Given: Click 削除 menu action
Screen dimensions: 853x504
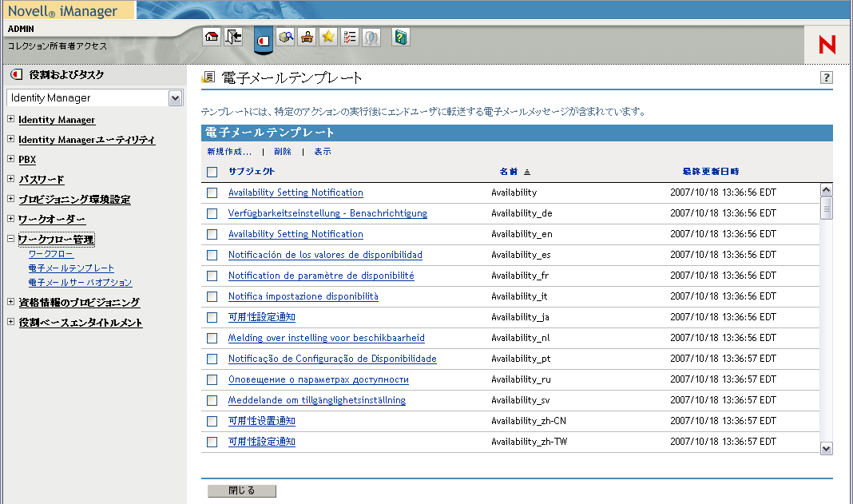Looking at the screenshot, I should [x=283, y=152].
